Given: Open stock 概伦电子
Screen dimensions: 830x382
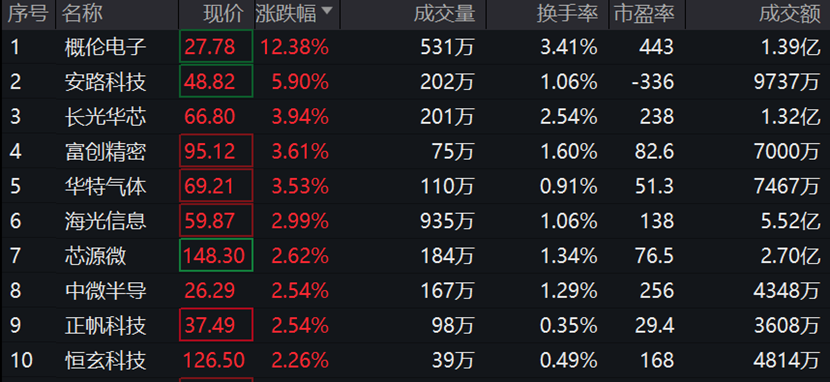Looking at the screenshot, I should click(105, 48).
